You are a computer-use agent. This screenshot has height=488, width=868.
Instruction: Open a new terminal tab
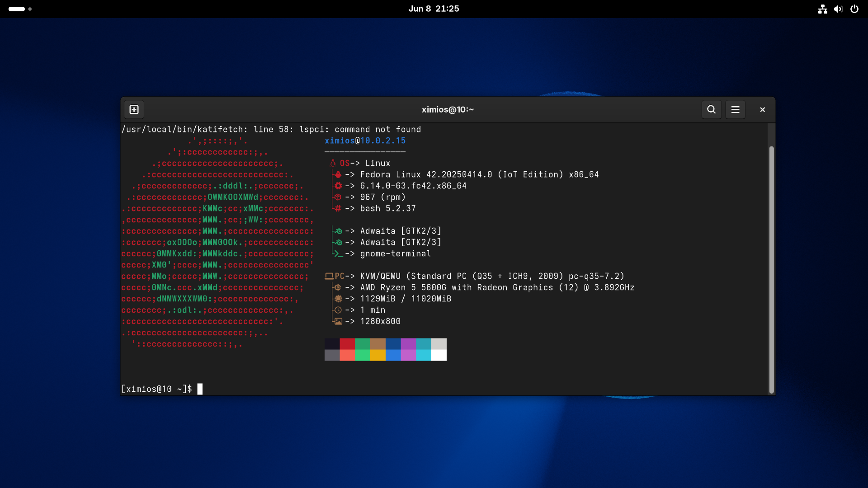pos(134,109)
